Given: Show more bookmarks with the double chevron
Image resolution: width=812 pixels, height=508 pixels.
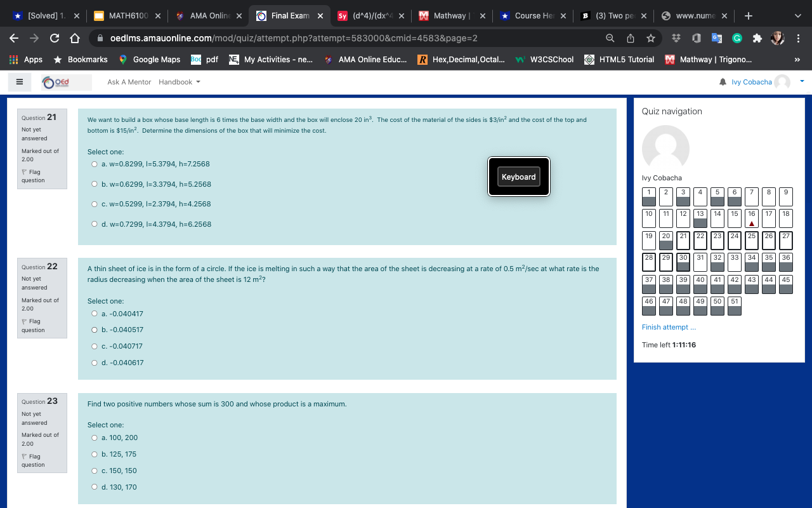Looking at the screenshot, I should coord(797,60).
